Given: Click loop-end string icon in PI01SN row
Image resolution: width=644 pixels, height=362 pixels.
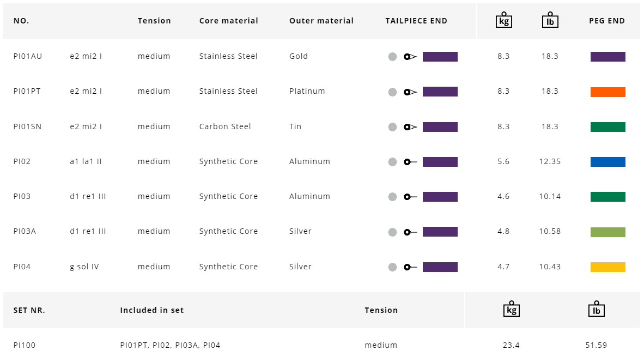Looking at the screenshot, I should [410, 127].
